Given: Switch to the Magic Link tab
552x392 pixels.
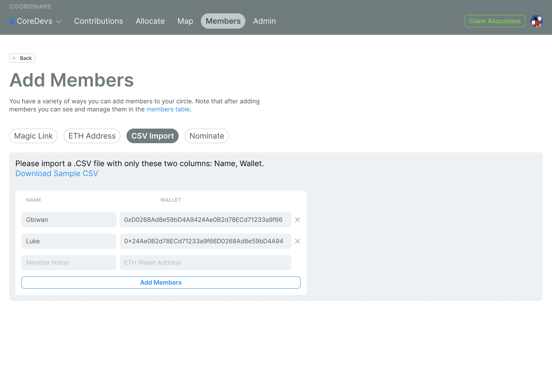Looking at the screenshot, I should (33, 136).
